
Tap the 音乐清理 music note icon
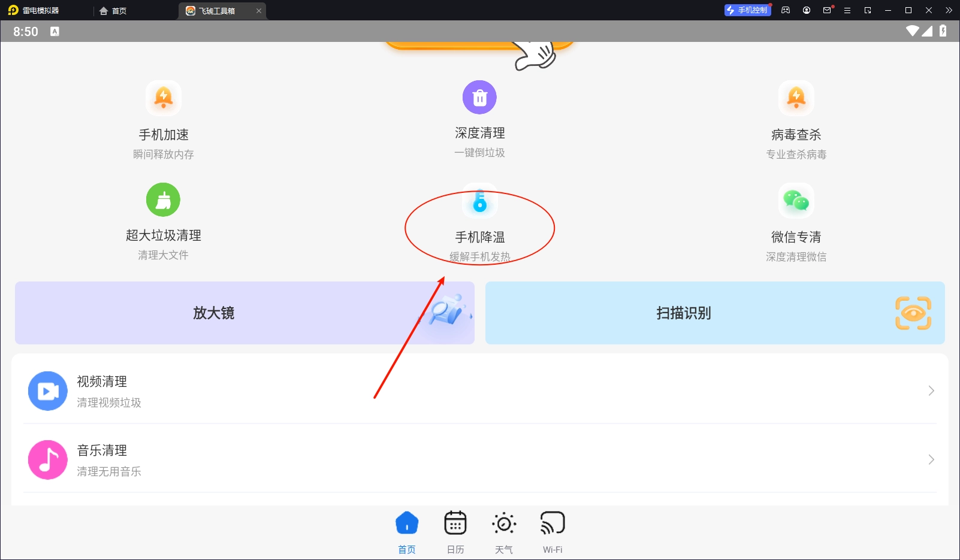pos(48,460)
